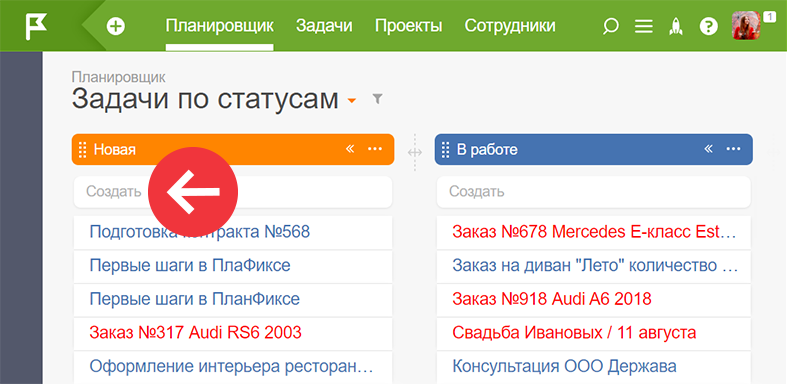Click the plus add-new icon
The width and height of the screenshot is (787, 384).
click(115, 26)
